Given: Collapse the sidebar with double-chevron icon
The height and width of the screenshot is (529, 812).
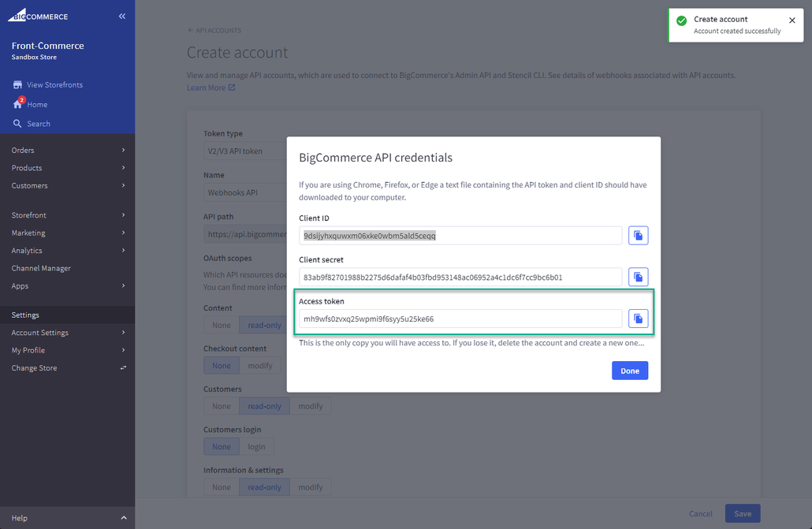Looking at the screenshot, I should click(122, 16).
